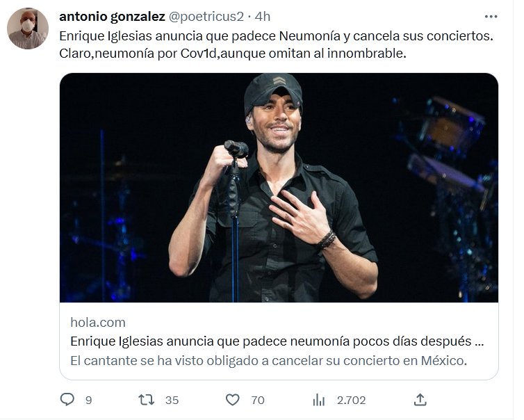
Task: Open the Enrique Iglesias article photo
Action: (x=279, y=188)
